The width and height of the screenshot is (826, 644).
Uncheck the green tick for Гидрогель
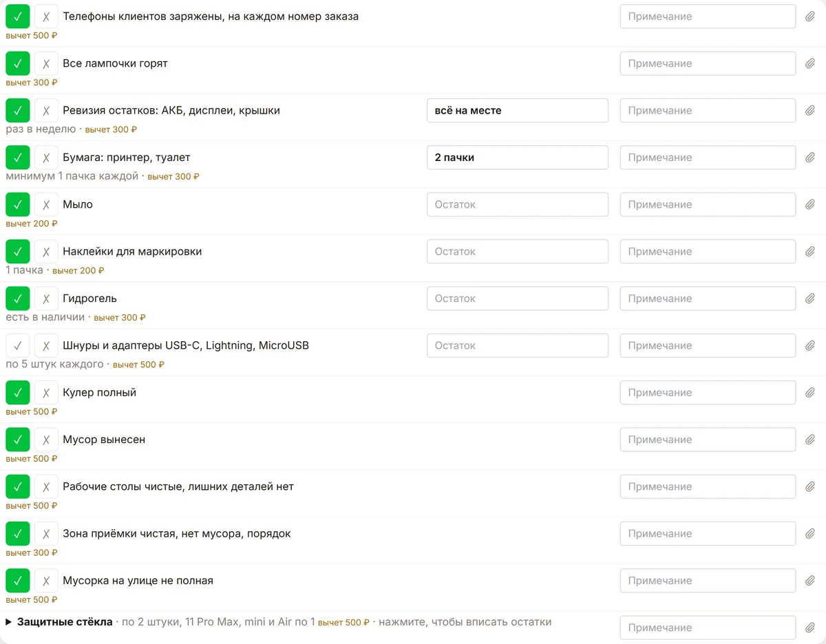click(18, 299)
